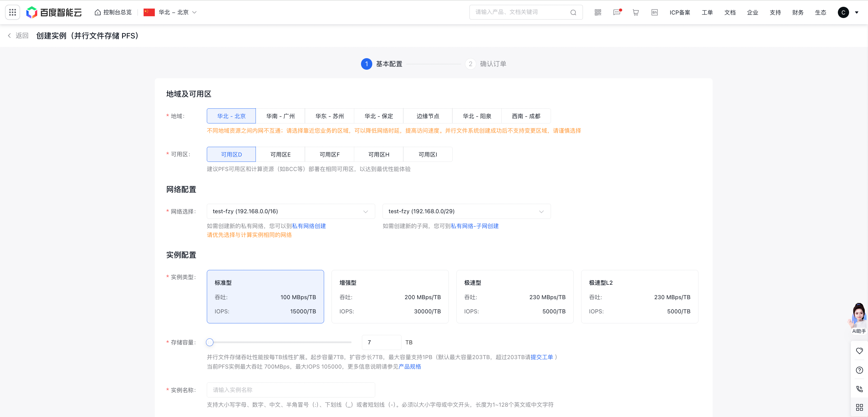Open the help question-mark icon

[859, 370]
